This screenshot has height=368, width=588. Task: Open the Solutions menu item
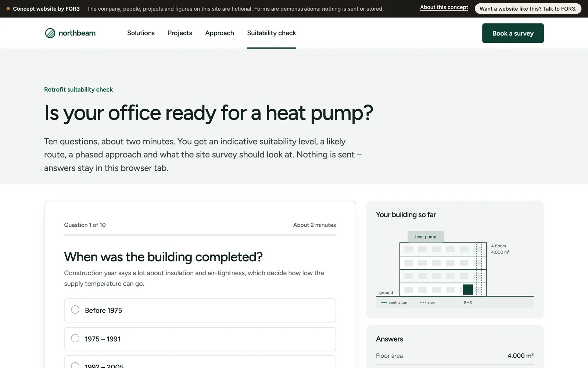(x=141, y=33)
